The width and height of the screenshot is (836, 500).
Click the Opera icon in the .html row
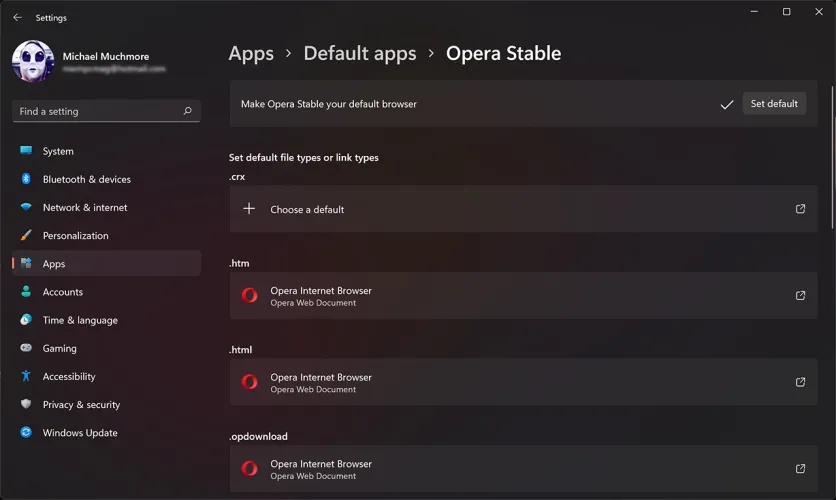tap(250, 382)
